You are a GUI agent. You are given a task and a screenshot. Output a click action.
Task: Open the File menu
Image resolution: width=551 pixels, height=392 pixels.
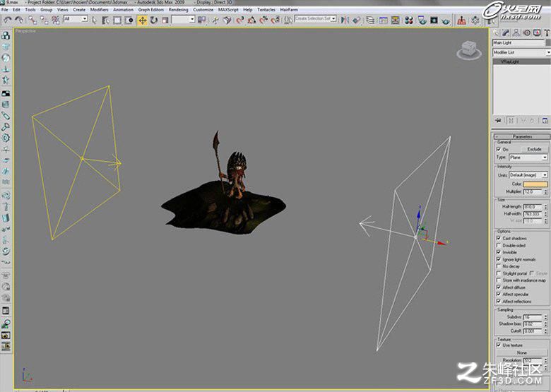4,10
